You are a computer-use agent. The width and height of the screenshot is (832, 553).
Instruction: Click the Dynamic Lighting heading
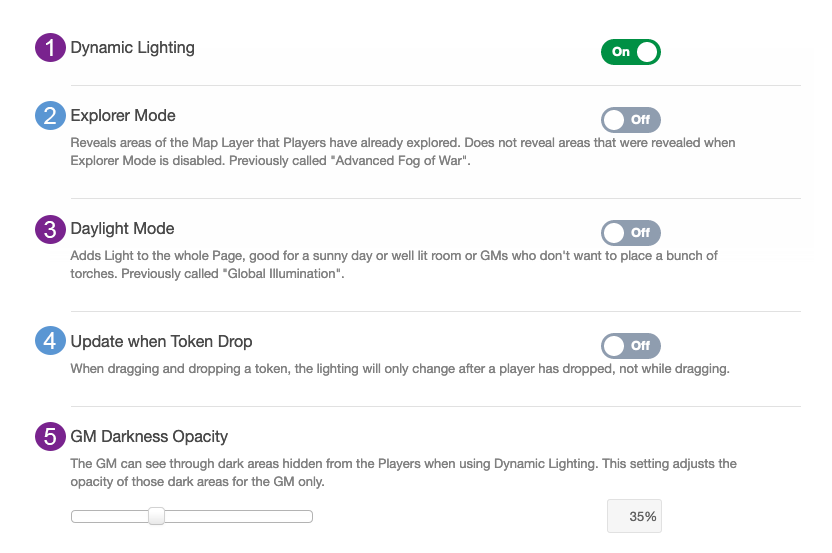tap(132, 48)
